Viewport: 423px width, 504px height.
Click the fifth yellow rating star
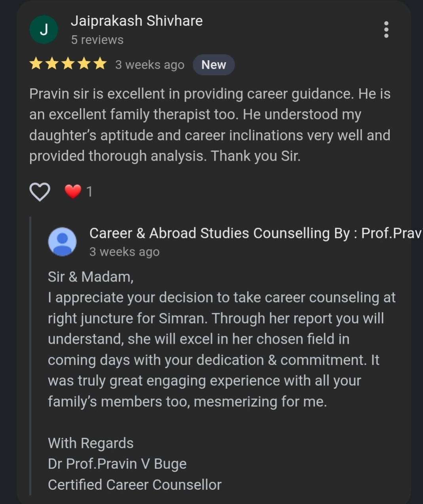(100, 64)
